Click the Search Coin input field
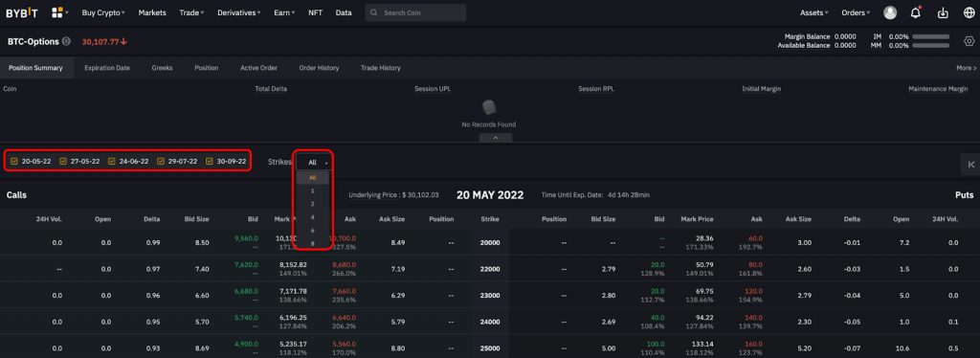The width and height of the screenshot is (980, 358). coord(415,12)
